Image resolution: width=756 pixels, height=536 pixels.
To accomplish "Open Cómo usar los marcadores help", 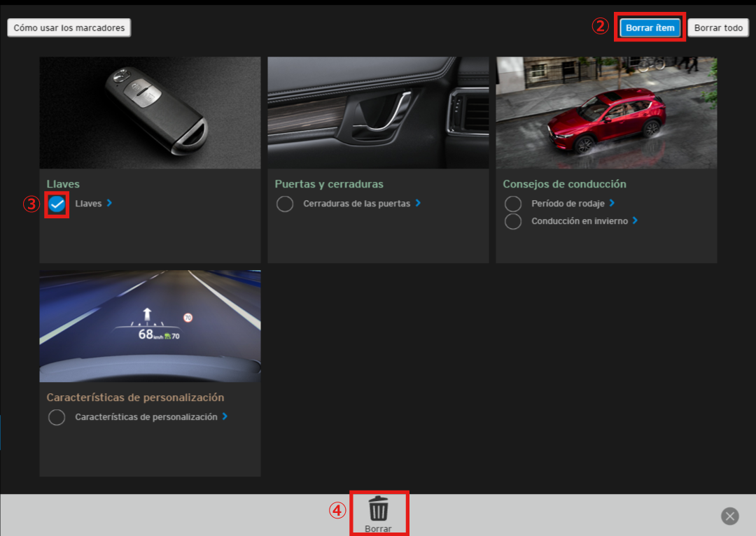I will pyautogui.click(x=69, y=28).
